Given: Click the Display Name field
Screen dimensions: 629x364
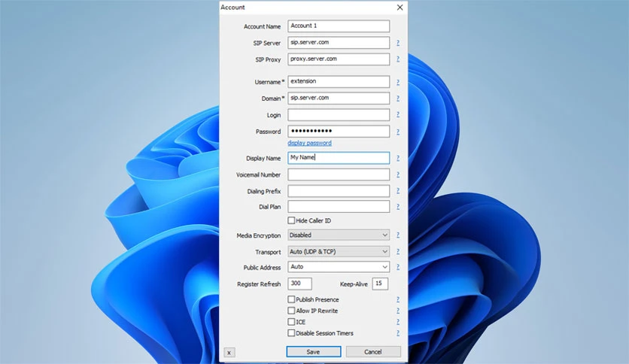Looking at the screenshot, I should 339,158.
